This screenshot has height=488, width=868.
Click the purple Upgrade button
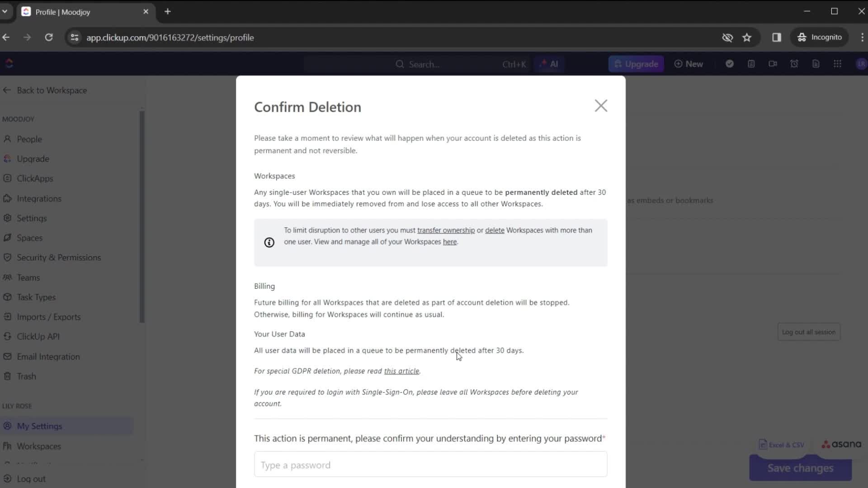(x=636, y=64)
